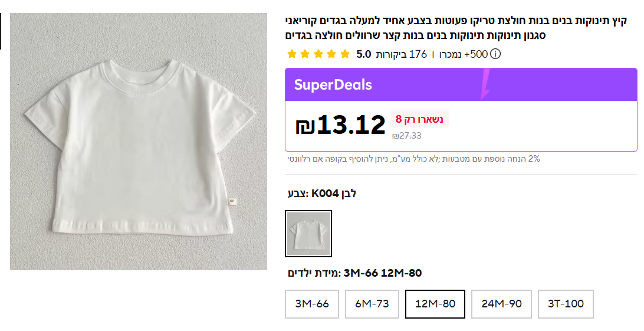644x331 pixels.
Task: Click the 2% coin discount notice
Action: [413, 159]
